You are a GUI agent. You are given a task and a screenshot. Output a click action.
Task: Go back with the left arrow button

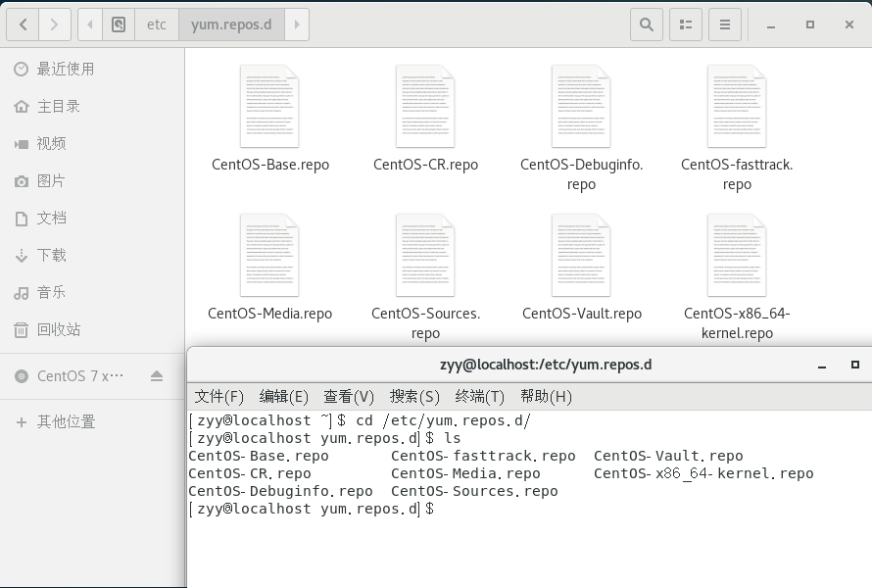tap(23, 24)
